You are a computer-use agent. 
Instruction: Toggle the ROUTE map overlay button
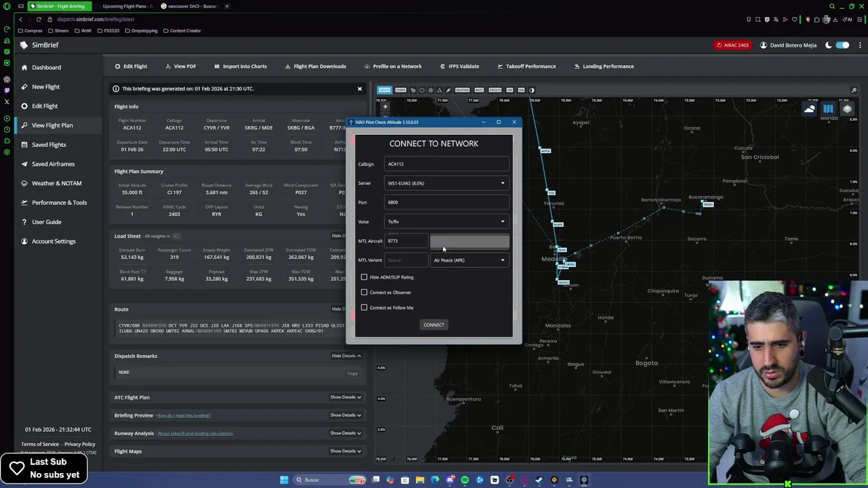tap(384, 90)
